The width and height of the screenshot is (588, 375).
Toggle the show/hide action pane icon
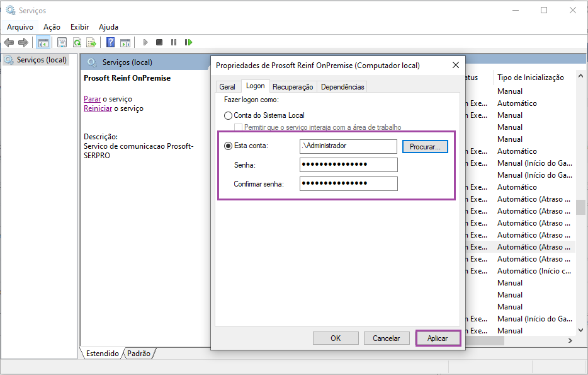tap(125, 42)
